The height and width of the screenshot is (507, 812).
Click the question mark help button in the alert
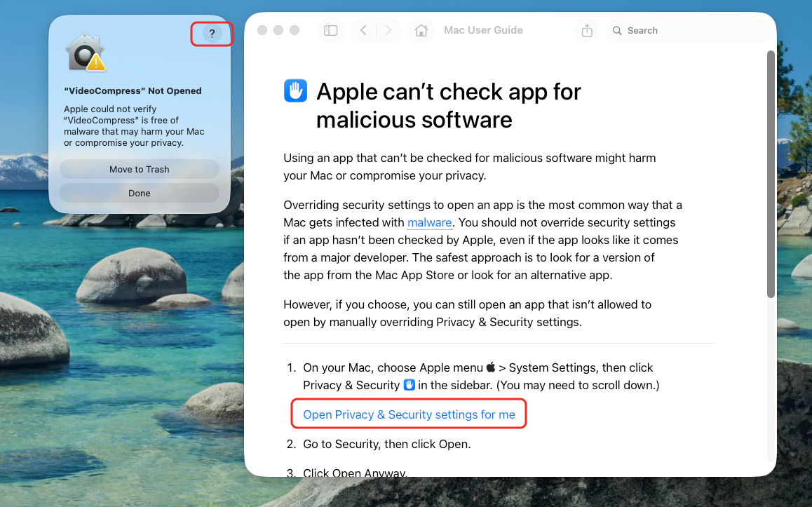[212, 34]
